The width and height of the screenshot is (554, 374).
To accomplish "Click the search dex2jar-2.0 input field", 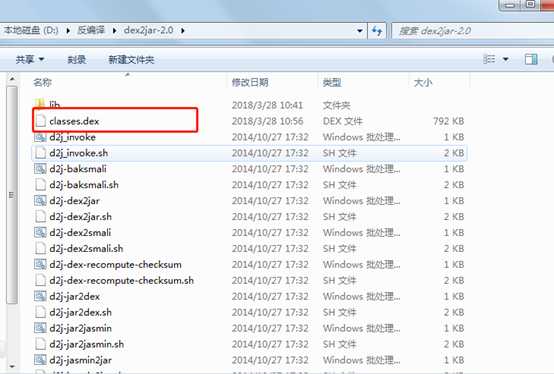I will click(473, 31).
